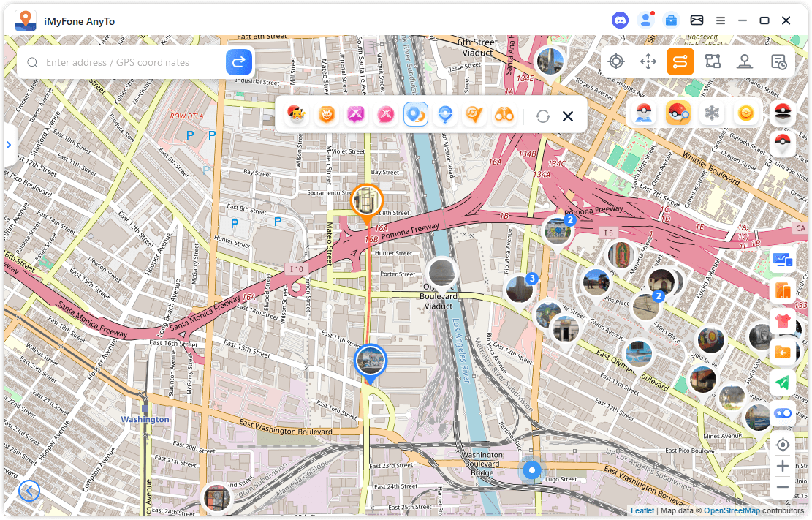812x520 pixels.
Task: Select the two-spot route mode
Action: 680,61
